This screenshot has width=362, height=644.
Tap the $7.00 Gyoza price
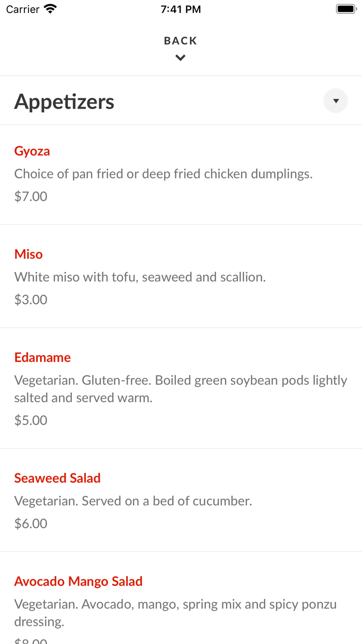(x=31, y=196)
